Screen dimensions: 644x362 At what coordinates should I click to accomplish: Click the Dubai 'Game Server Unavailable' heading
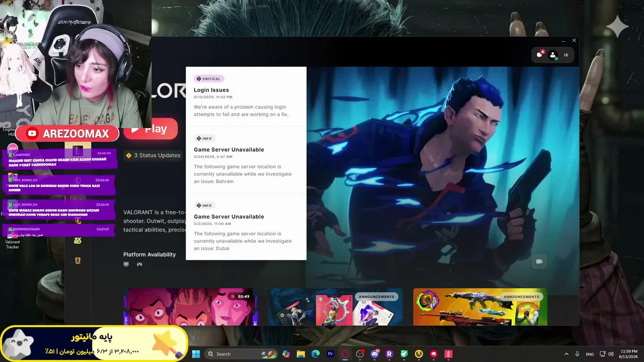click(x=229, y=217)
